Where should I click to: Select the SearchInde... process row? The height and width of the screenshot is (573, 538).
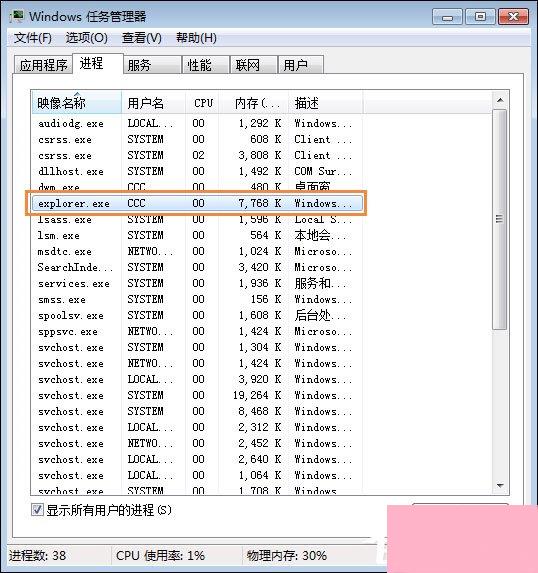197,267
